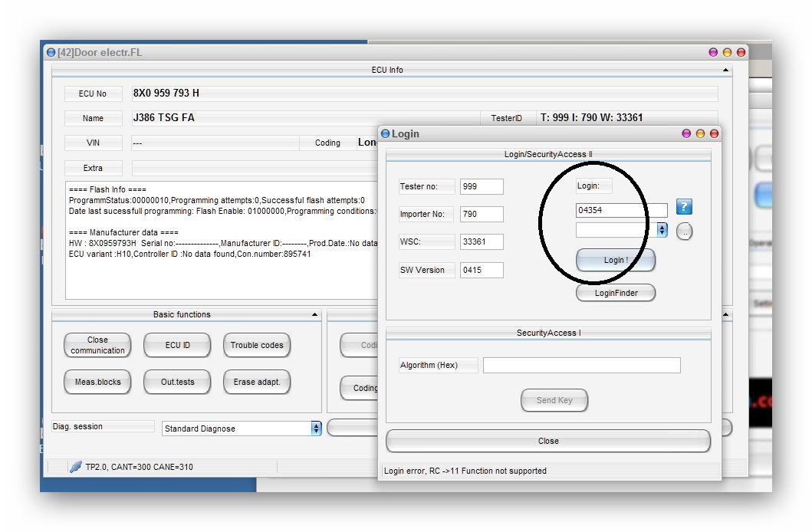Image resolution: width=812 pixels, height=532 pixels.
Task: Click the ECU No value 8X0 959 793 H
Action: 166,94
